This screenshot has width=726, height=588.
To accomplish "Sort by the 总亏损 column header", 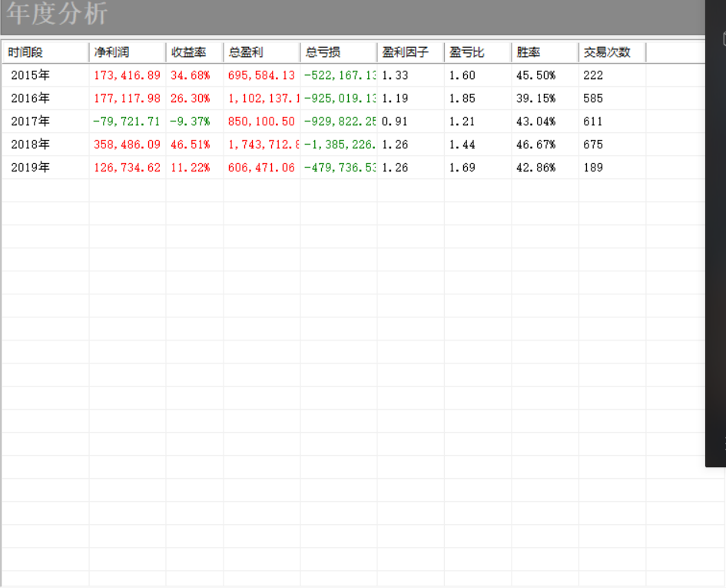I will click(339, 52).
